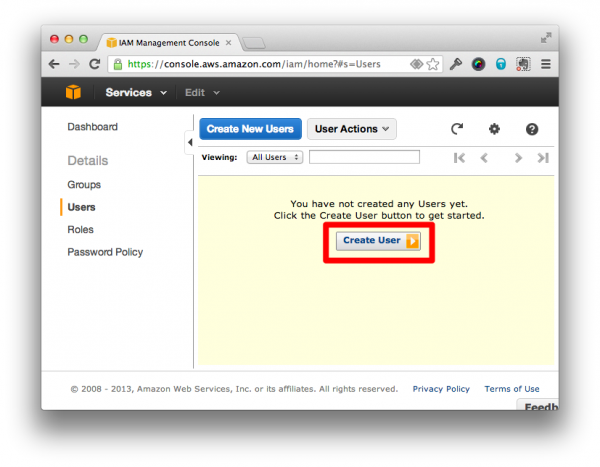Click the Evernote clipper extension icon
This screenshot has height=467, width=600.
click(523, 64)
